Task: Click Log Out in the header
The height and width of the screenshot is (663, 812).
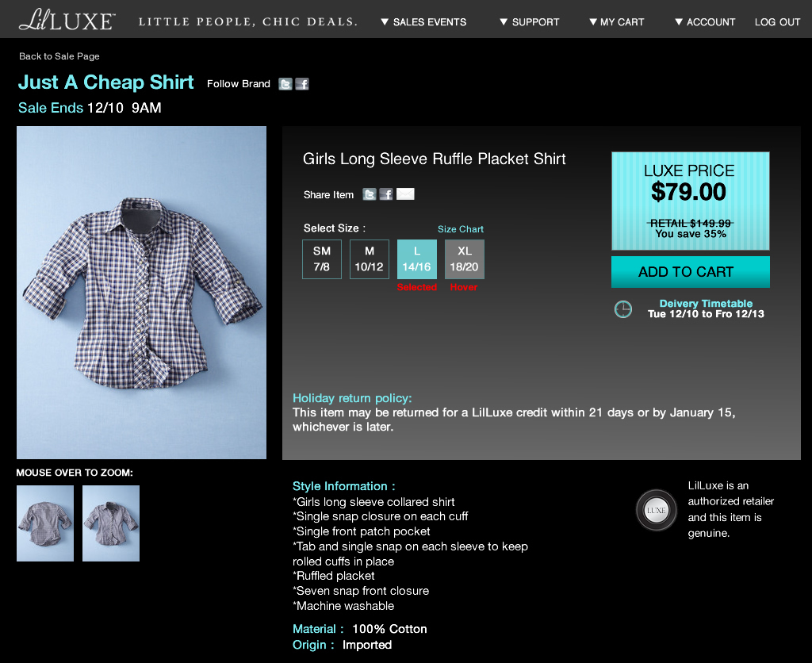Action: (x=777, y=22)
